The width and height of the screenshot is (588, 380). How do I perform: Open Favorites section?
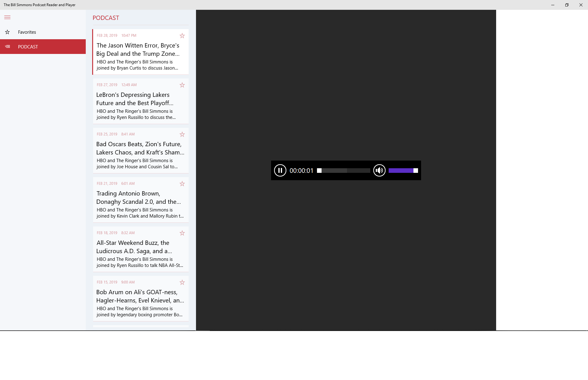[27, 32]
